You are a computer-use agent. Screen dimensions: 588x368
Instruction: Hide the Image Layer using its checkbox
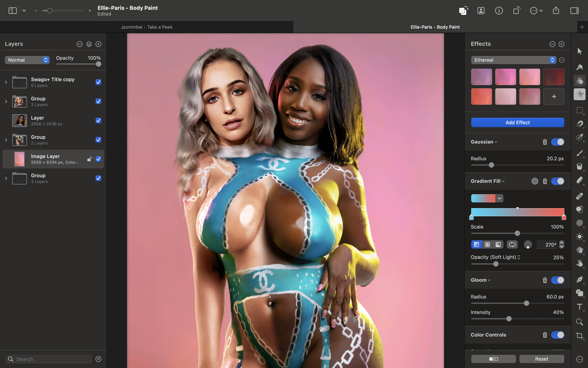pos(98,159)
